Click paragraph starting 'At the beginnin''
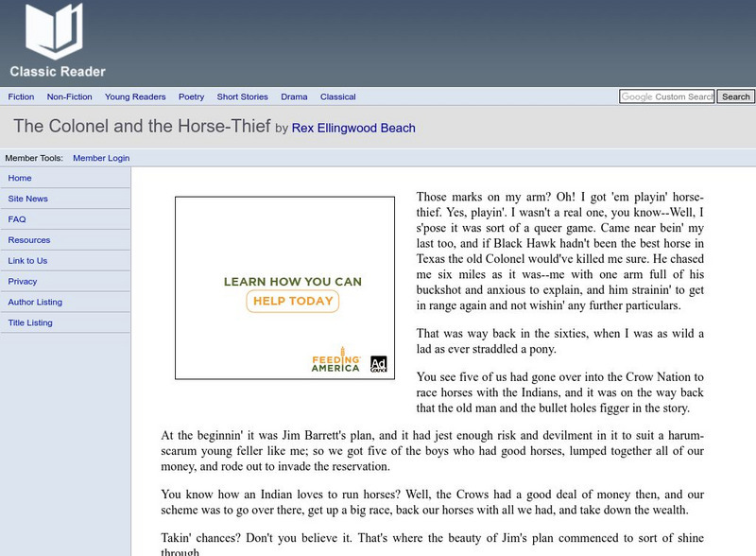This screenshot has height=556, width=756. pos(433,451)
